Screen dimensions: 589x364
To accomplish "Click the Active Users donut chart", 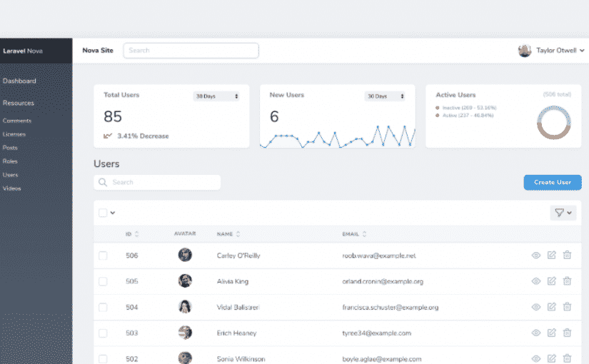I will (554, 123).
